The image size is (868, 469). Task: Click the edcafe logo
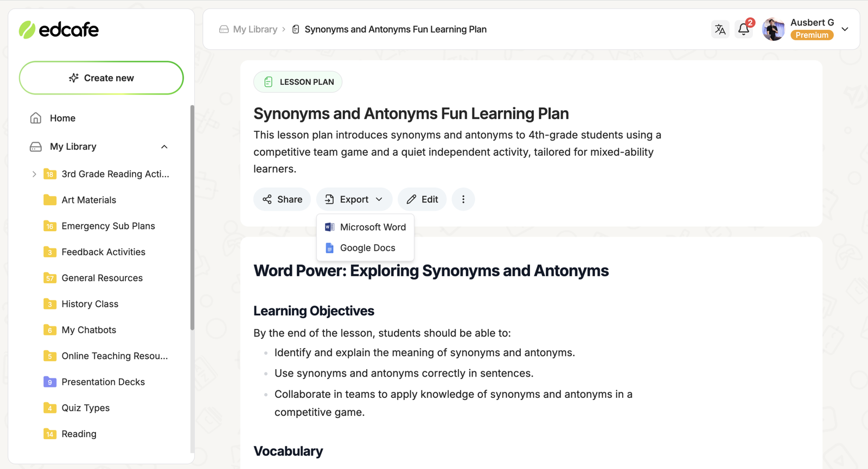click(x=59, y=29)
